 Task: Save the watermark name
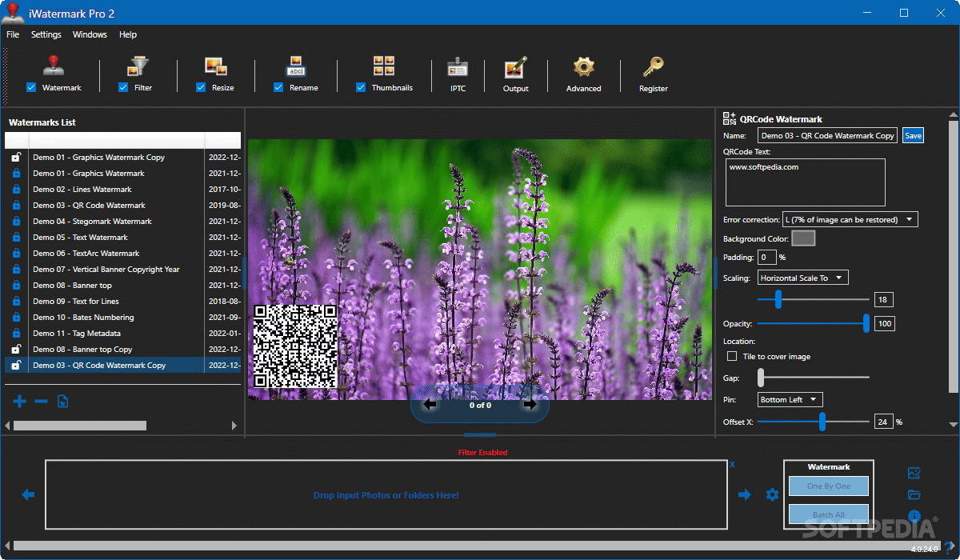(913, 135)
